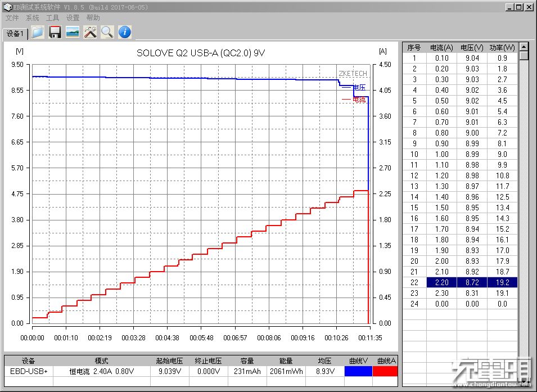The height and width of the screenshot is (392, 537).
Task: Open the 系统 menu
Action: click(33, 18)
